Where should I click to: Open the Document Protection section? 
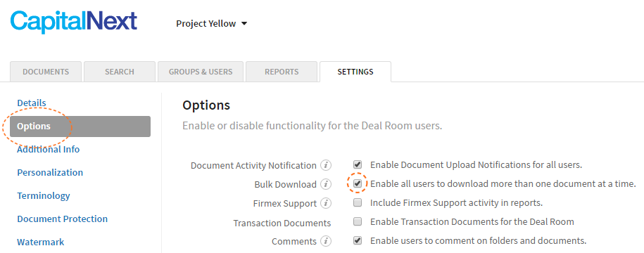(63, 219)
